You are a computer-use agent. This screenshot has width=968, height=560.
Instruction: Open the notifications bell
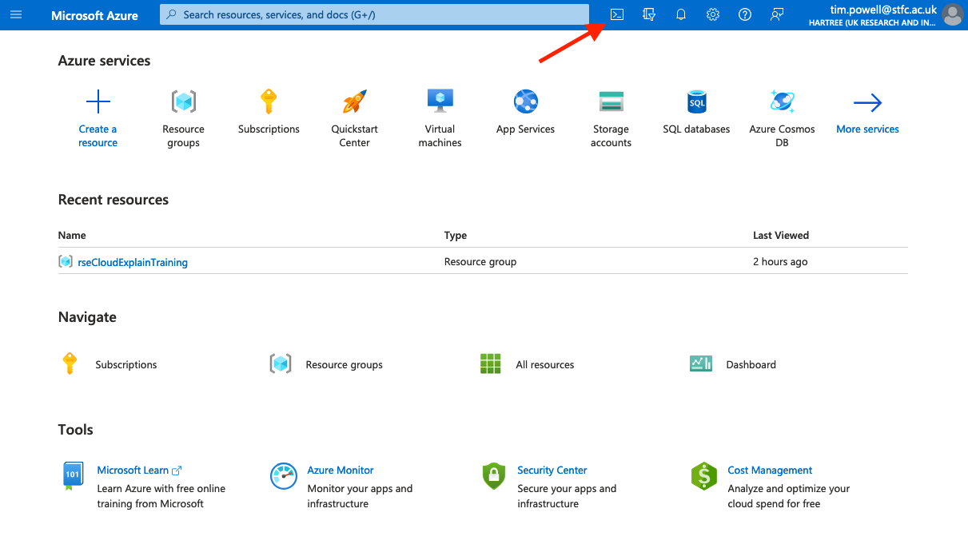[x=680, y=14]
